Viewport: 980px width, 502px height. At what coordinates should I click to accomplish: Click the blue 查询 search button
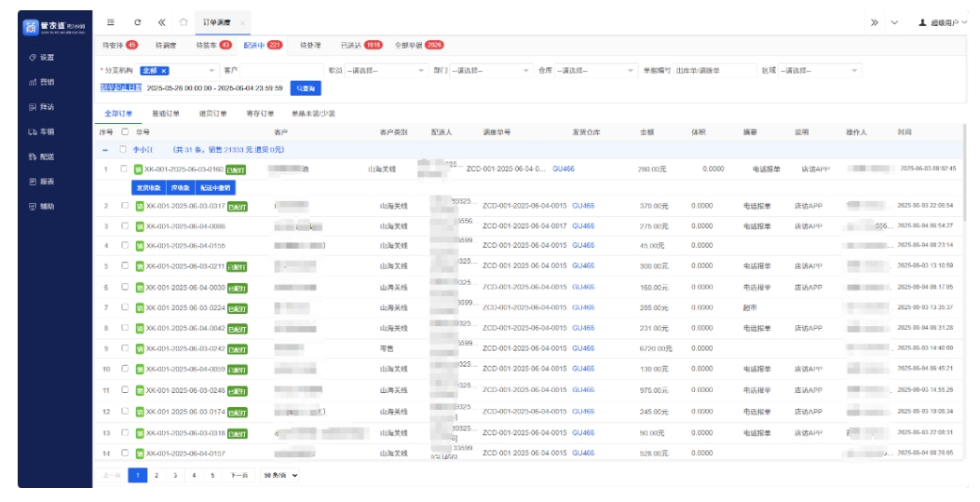coord(306,88)
